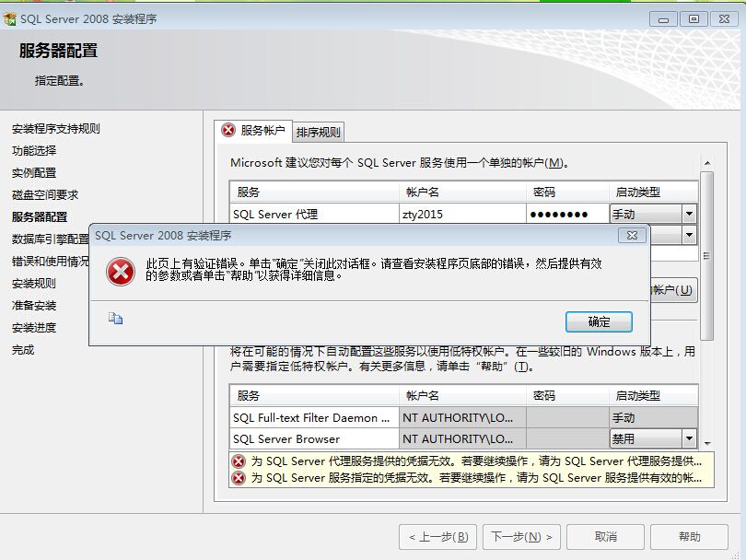Close the validation error dialog with its X
The height and width of the screenshot is (560, 746).
click(x=632, y=236)
